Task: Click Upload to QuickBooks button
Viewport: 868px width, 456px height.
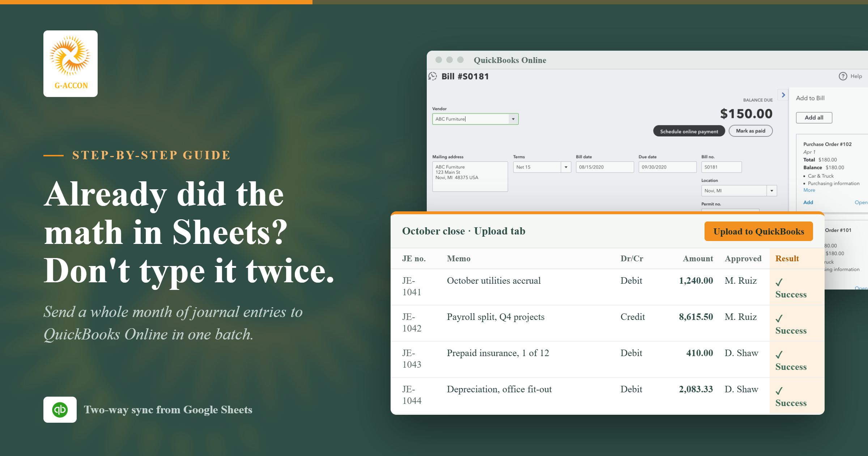Action: click(x=758, y=231)
